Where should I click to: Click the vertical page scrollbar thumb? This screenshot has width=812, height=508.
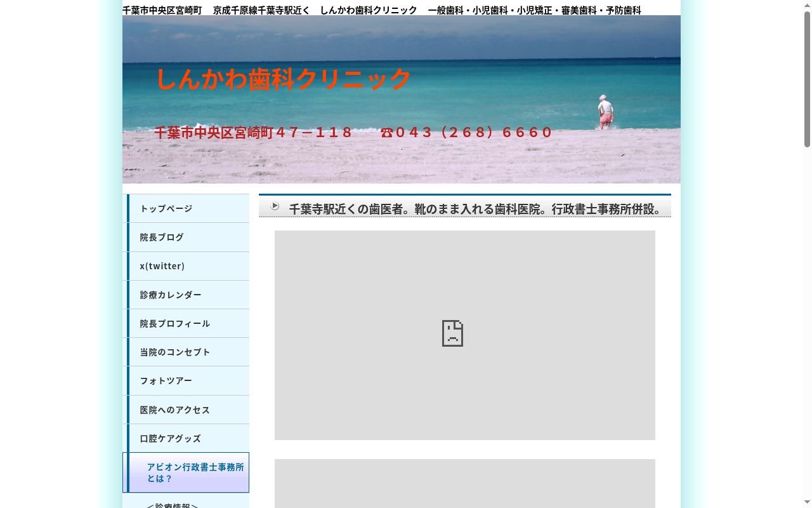pyautogui.click(x=807, y=79)
